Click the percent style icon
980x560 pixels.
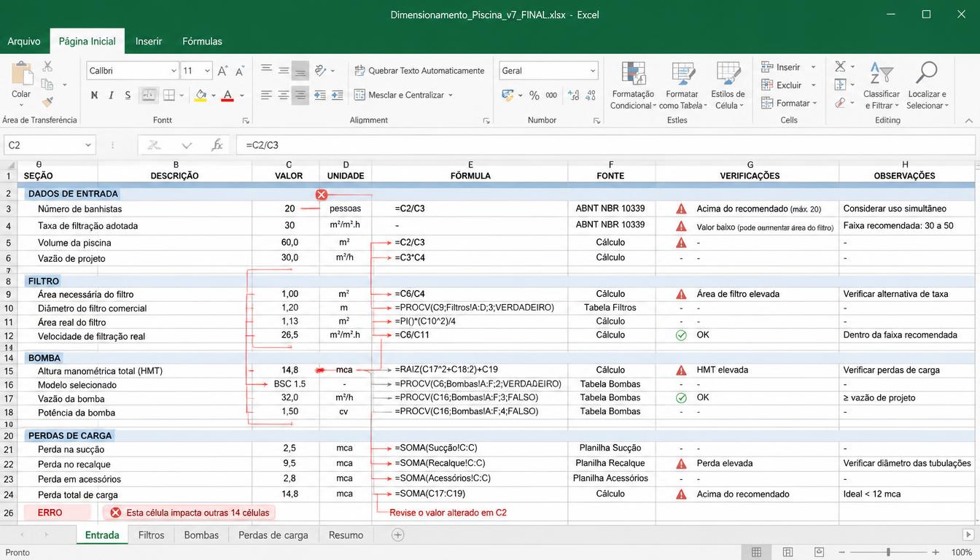(534, 96)
